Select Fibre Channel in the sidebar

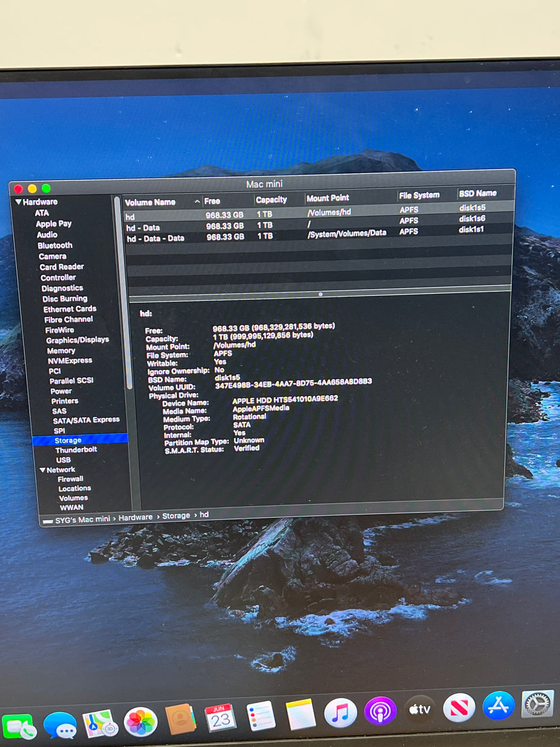tap(68, 319)
